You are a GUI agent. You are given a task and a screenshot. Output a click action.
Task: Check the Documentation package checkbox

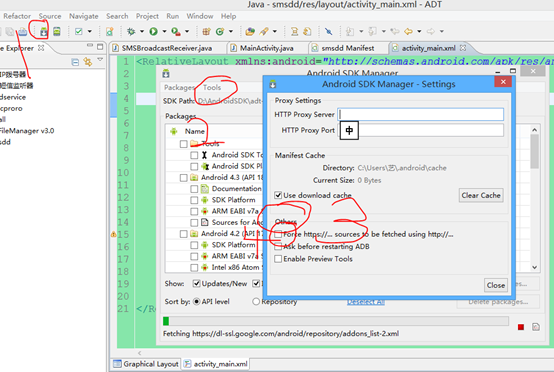pos(194,189)
